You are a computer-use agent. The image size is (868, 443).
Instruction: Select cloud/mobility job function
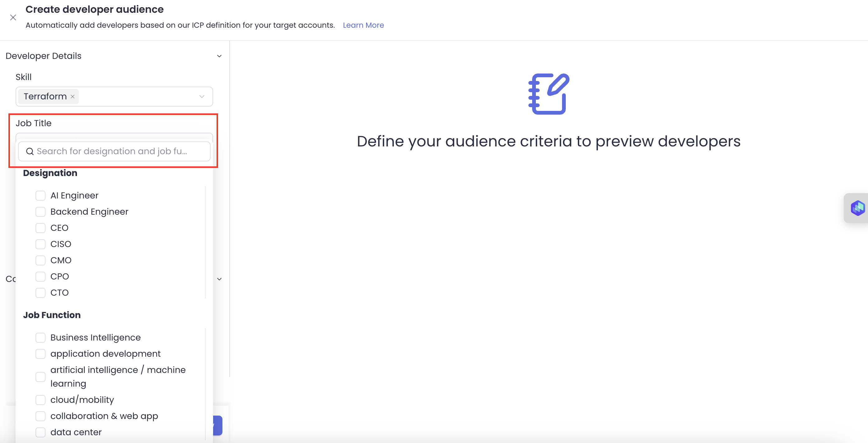(x=41, y=400)
